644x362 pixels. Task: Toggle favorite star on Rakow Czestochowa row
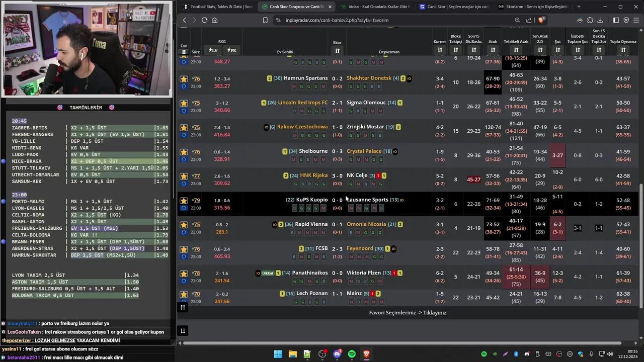pos(184,128)
